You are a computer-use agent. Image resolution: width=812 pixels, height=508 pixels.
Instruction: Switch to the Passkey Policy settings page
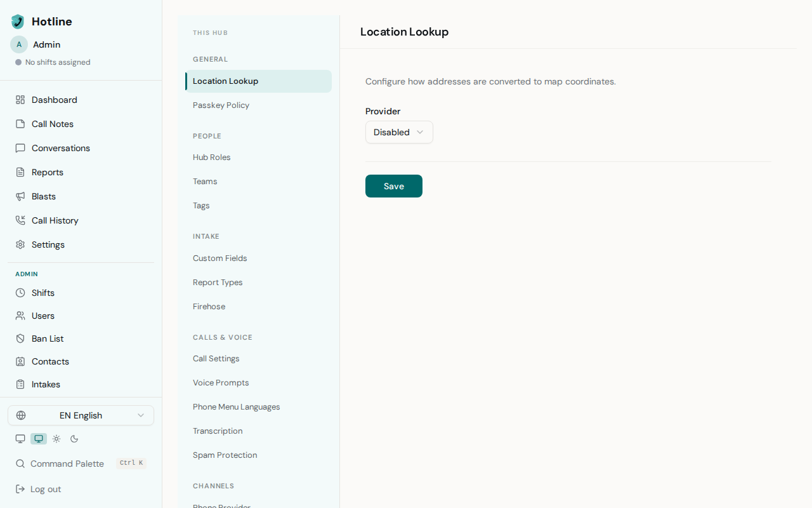(x=221, y=105)
